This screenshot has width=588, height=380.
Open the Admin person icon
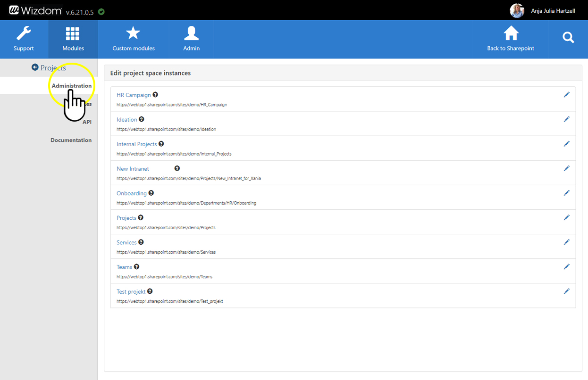pyautogui.click(x=191, y=34)
